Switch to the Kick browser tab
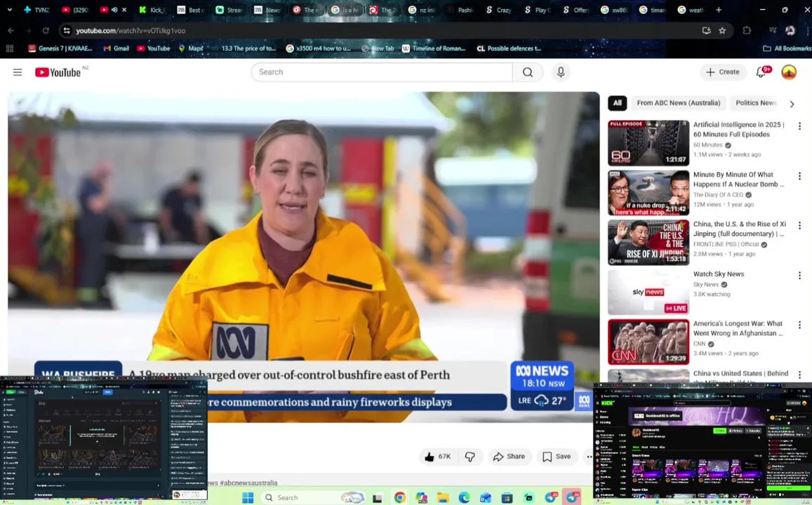The image size is (812, 505). tap(152, 9)
